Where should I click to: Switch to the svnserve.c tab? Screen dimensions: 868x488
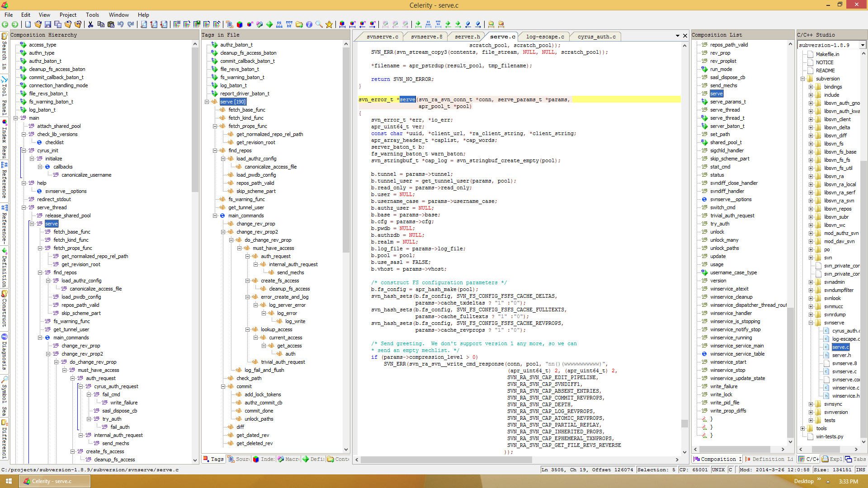[382, 36]
